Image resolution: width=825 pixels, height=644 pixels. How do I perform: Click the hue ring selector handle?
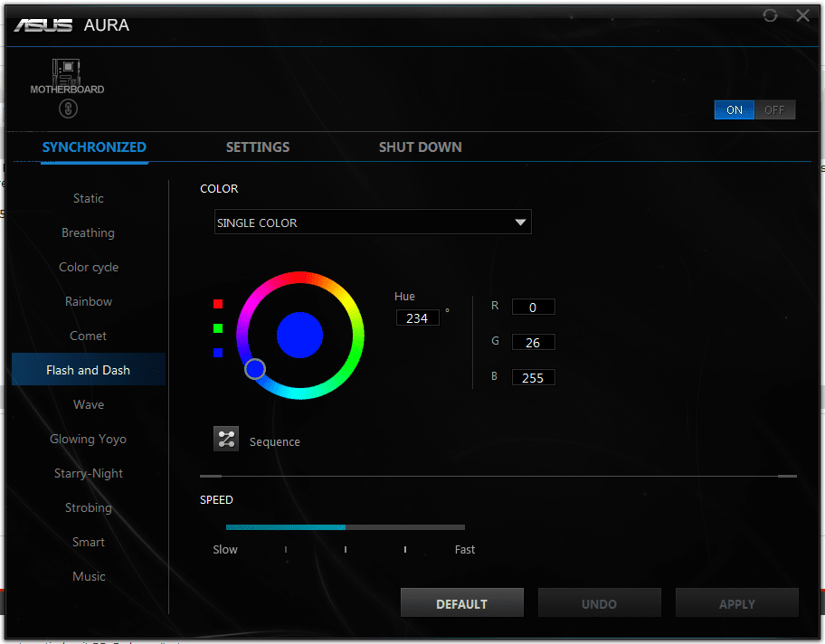255,369
